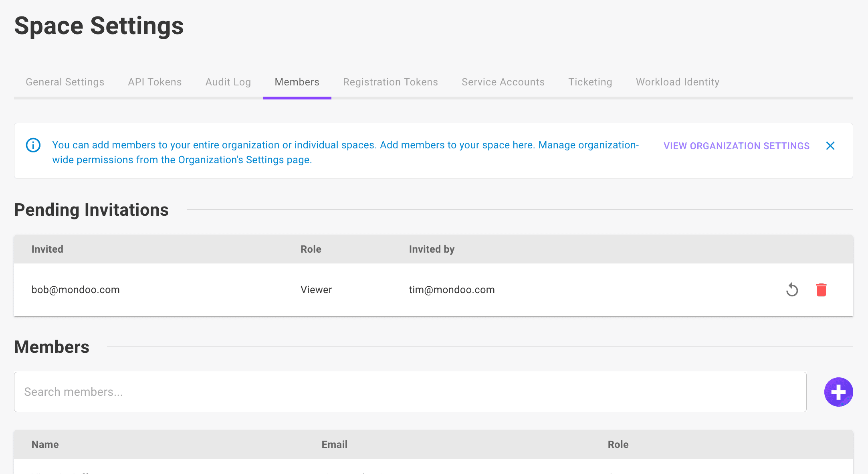This screenshot has height=474, width=868.
Task: View the Audit Log tab
Action: [x=228, y=82]
